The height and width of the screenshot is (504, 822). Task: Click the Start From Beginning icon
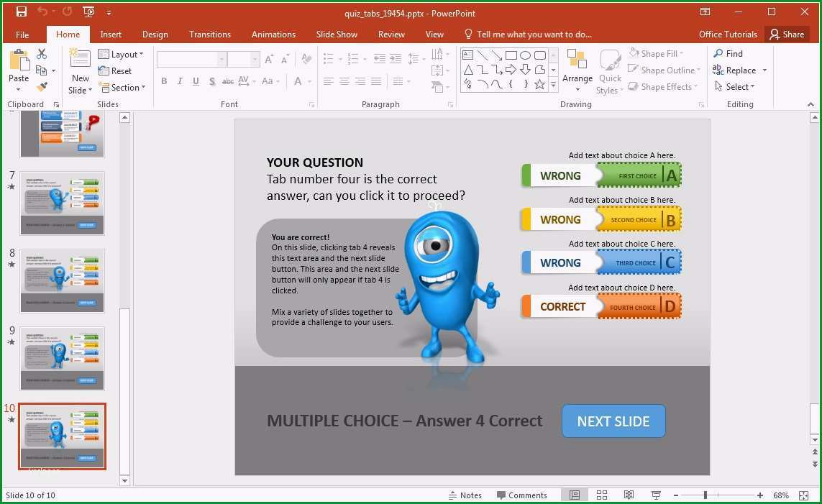coord(88,12)
